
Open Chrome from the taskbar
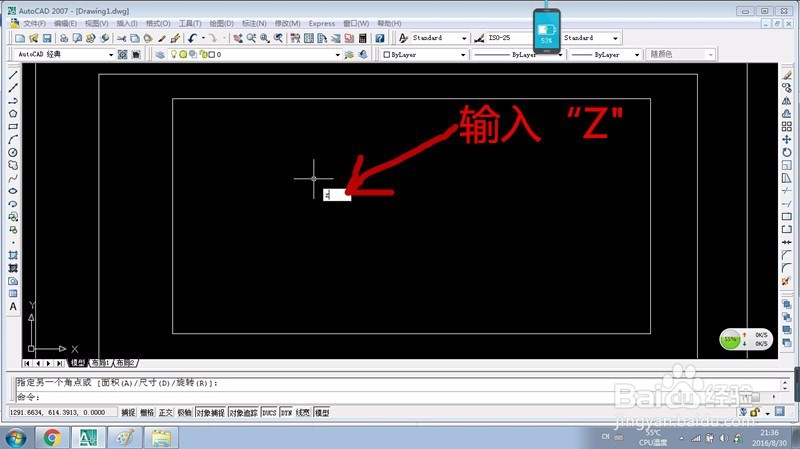tap(52, 438)
